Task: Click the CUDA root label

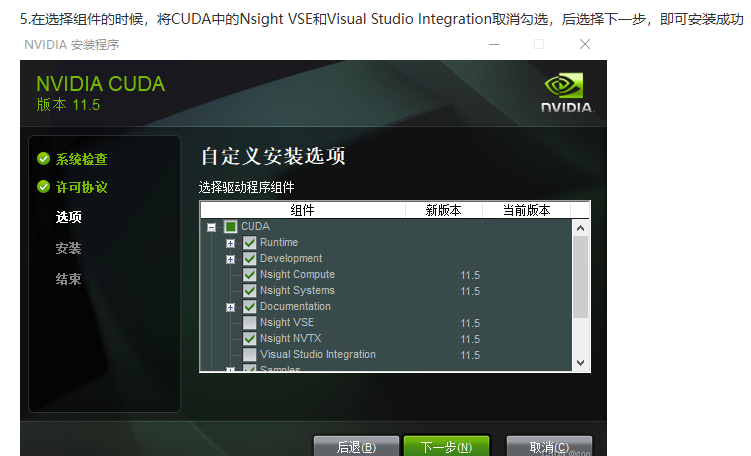Action: pyautogui.click(x=255, y=226)
